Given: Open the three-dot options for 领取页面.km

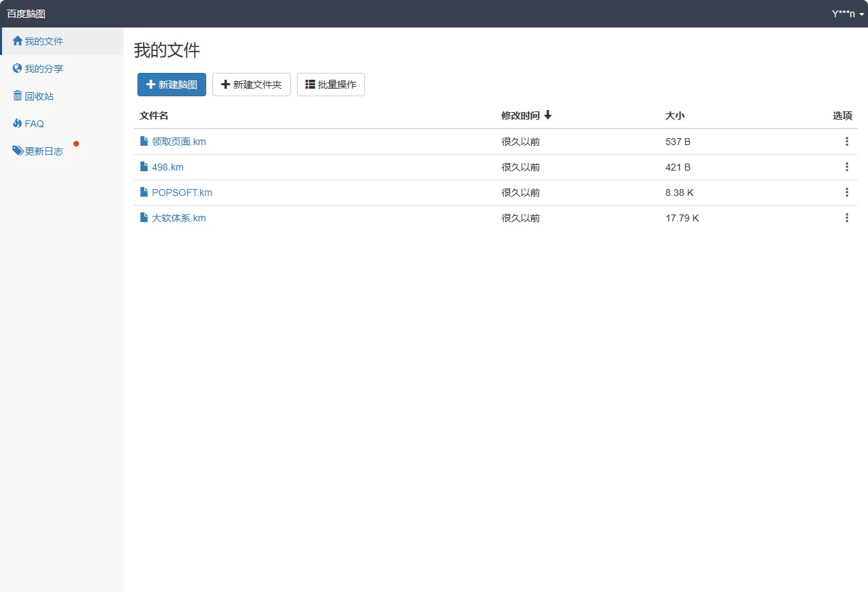Looking at the screenshot, I should 847,142.
